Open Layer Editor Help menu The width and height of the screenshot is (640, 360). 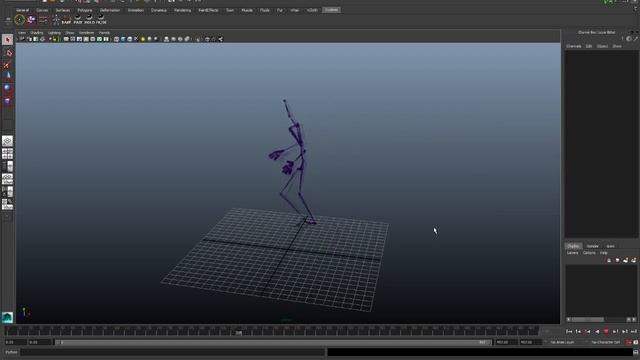pos(604,253)
